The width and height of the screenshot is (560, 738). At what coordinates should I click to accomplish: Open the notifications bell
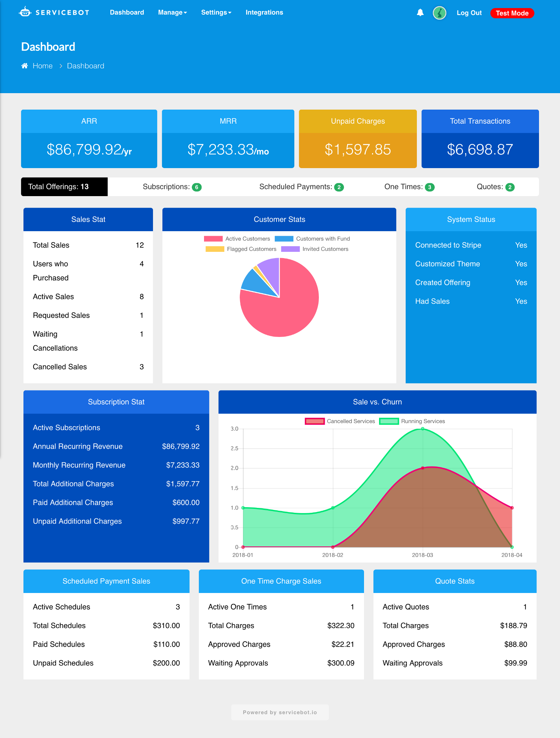(420, 13)
